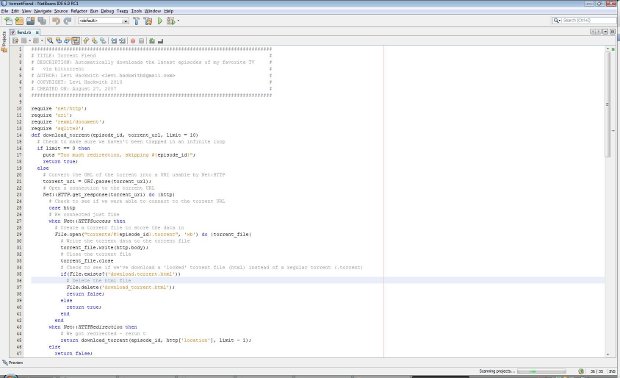Shift line right icon
Image resolution: width=620 pixels, height=378 pixels.
coord(122,41)
